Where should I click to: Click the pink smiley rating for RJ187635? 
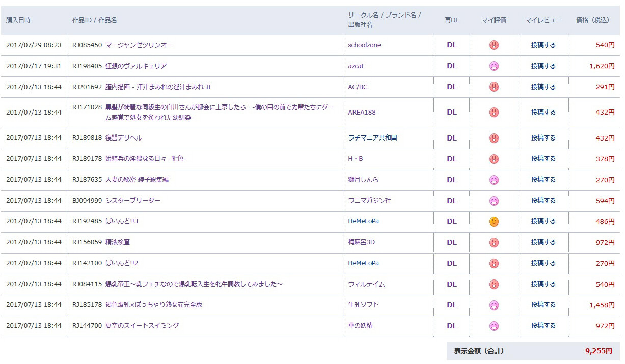[x=494, y=180]
